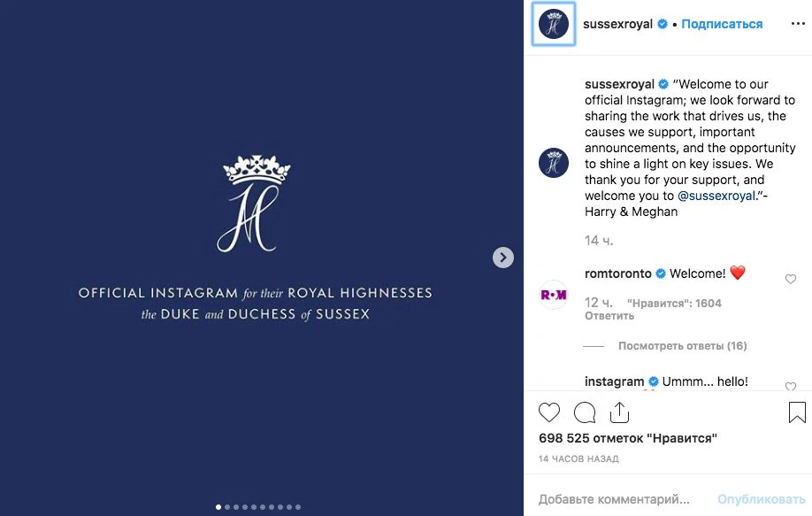Click the romtoronto avatar
The width and height of the screenshot is (812, 516).
point(554,295)
